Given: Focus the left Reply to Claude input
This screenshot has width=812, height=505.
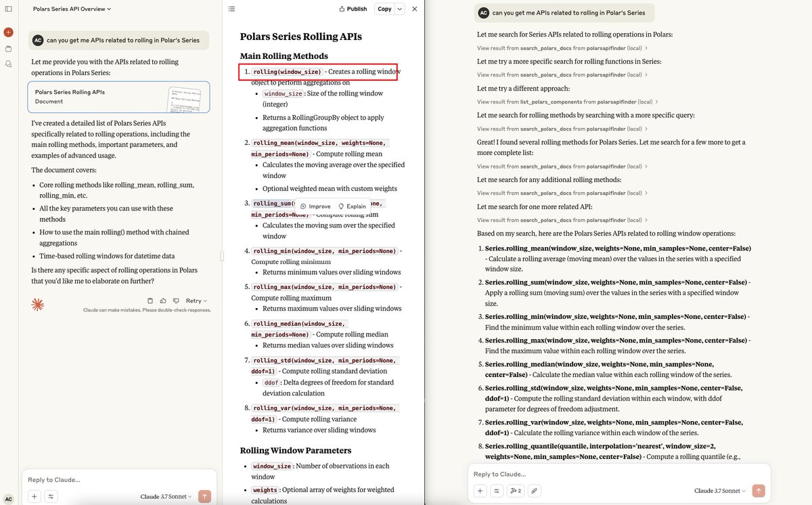Looking at the screenshot, I should coord(119,479).
